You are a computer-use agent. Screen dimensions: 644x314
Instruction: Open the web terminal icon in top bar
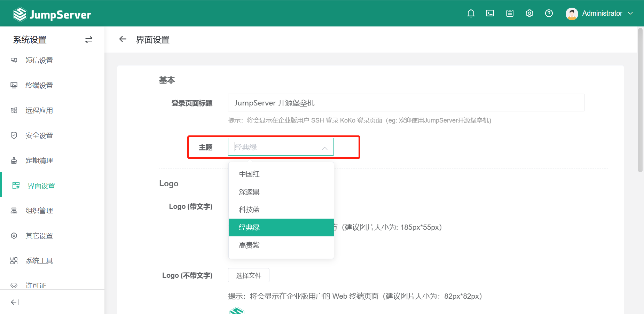[x=490, y=13]
